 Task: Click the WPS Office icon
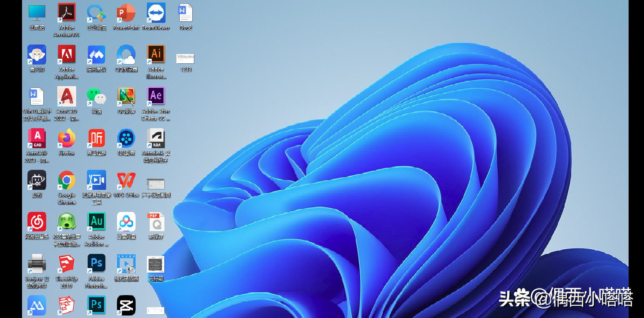(126, 180)
